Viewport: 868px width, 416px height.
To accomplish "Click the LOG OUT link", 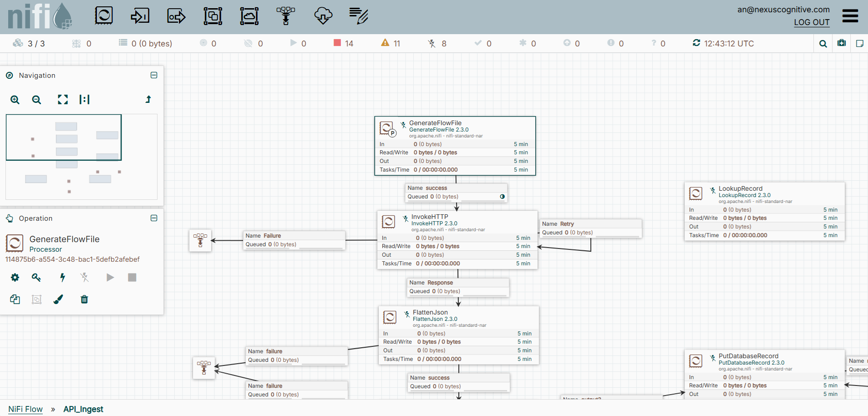I will pos(812,22).
